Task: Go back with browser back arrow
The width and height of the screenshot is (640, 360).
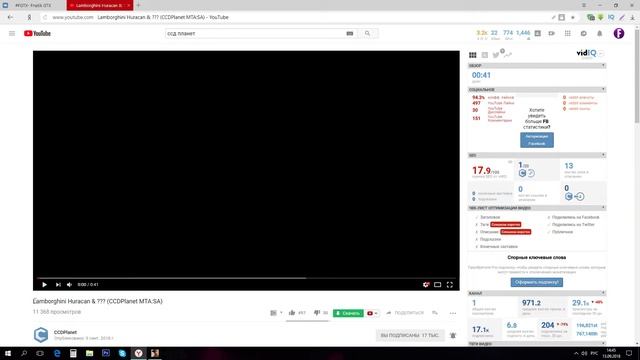Action: pyautogui.click(x=10, y=17)
